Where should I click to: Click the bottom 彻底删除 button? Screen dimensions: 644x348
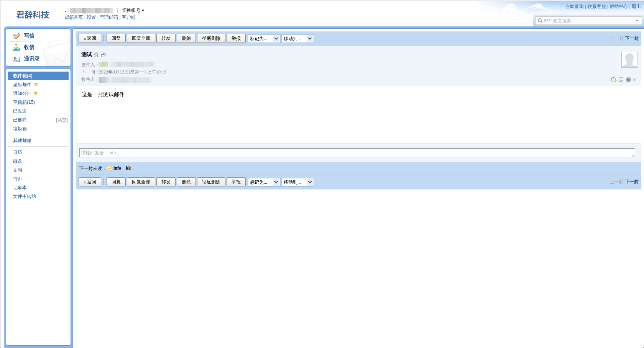point(211,182)
